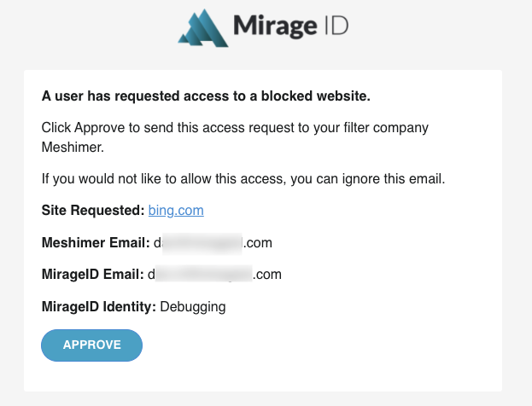Open the bing.com requested site link
This screenshot has width=532, height=406.
[x=176, y=211]
